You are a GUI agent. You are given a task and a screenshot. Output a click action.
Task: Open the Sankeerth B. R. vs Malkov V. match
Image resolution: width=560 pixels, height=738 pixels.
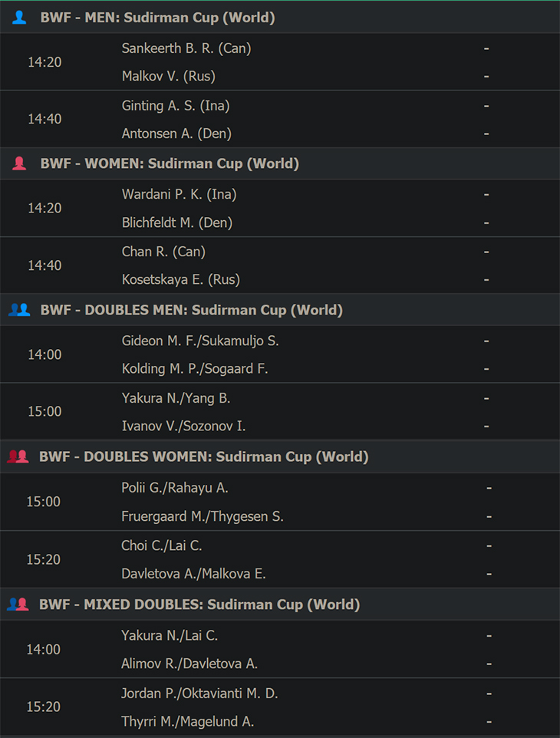point(280,61)
